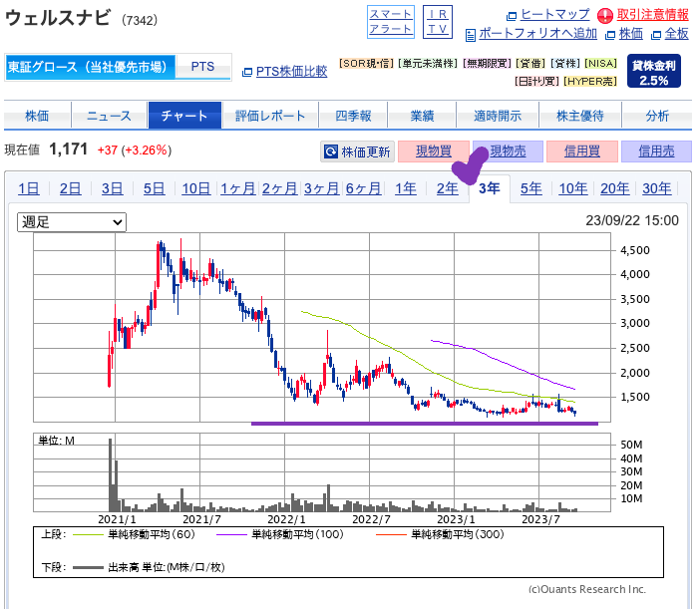Click the 貸株金利 2.5% badge

654,71
